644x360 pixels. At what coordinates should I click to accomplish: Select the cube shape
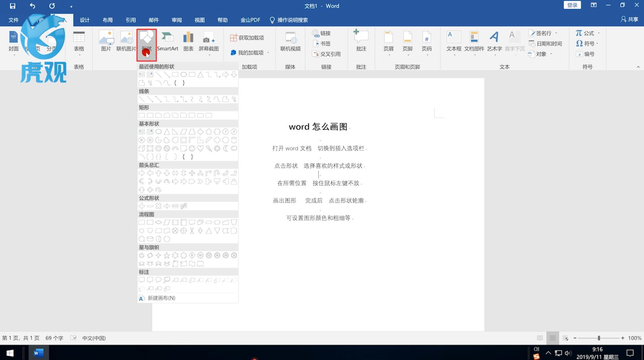tap(142, 149)
